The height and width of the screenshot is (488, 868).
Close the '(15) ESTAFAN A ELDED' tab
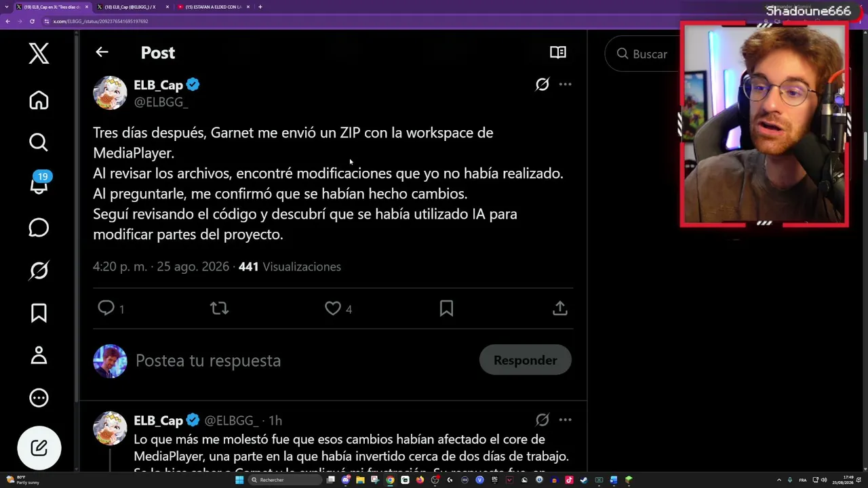(x=248, y=7)
